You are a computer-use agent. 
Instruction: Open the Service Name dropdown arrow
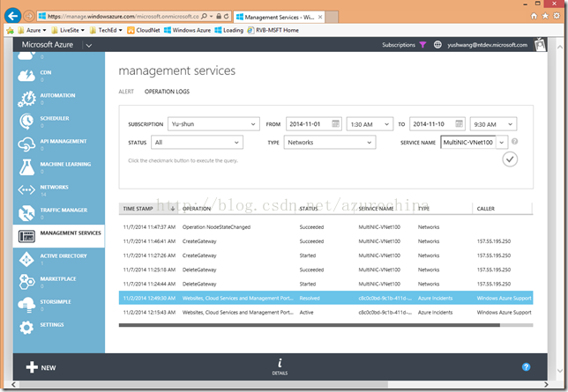point(502,142)
